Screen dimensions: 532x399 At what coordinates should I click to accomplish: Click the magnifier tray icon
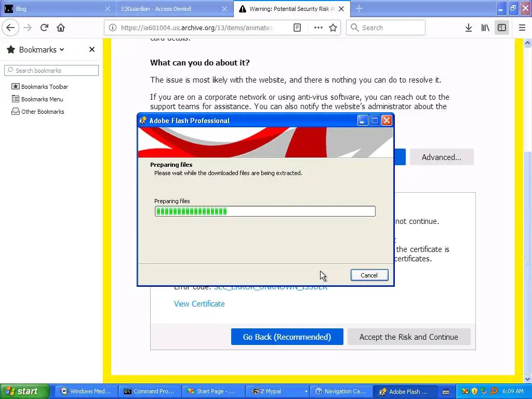tap(494, 391)
